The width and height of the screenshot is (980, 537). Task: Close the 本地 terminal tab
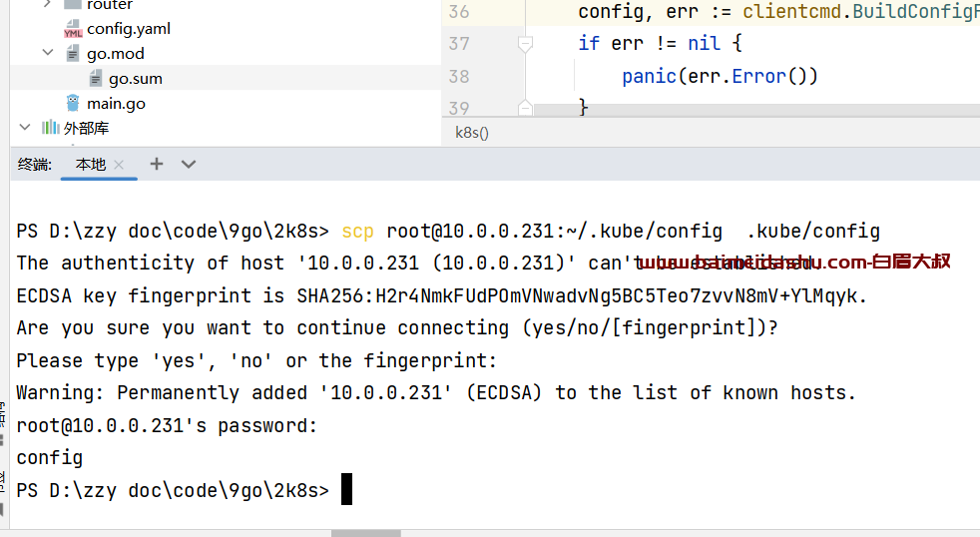coord(119,165)
